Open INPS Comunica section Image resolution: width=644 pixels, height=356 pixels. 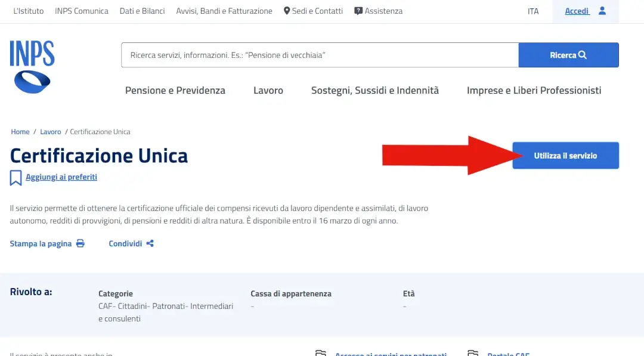coord(82,11)
